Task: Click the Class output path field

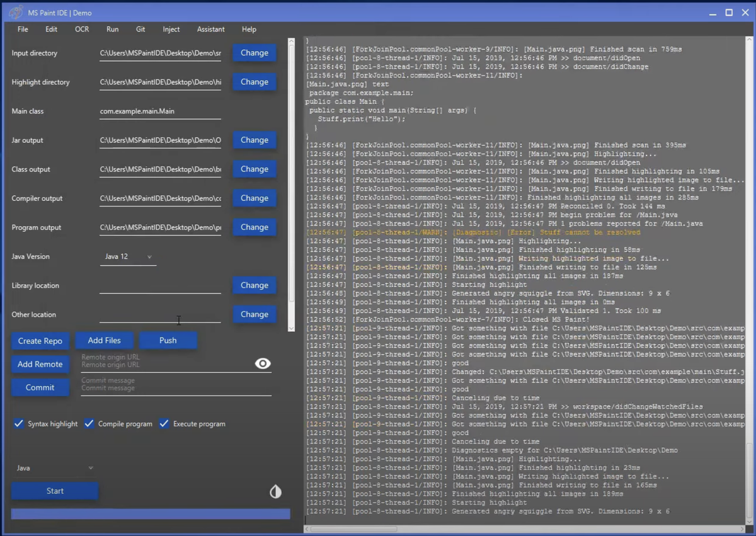Action: pyautogui.click(x=160, y=169)
